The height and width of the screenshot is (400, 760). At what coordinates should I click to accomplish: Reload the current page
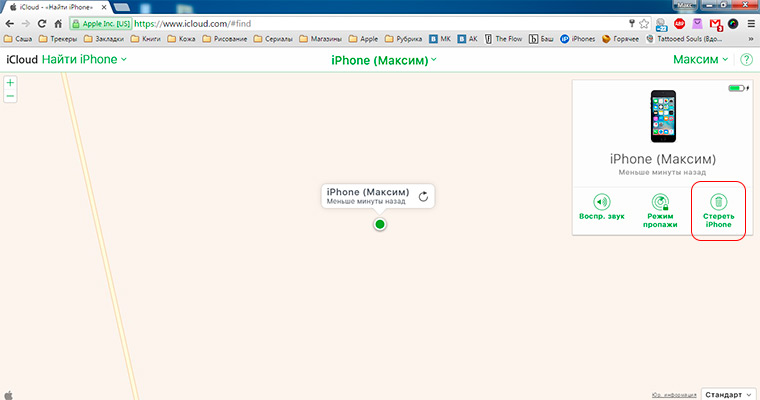tap(42, 24)
